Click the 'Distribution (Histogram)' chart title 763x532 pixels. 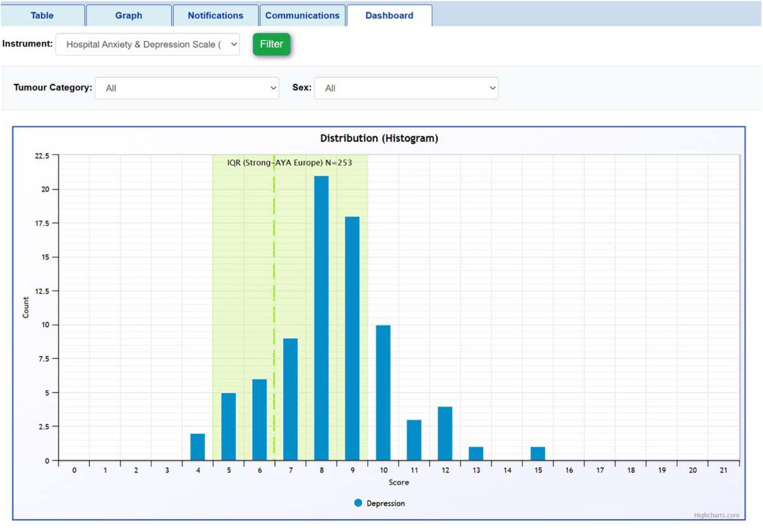coord(379,138)
